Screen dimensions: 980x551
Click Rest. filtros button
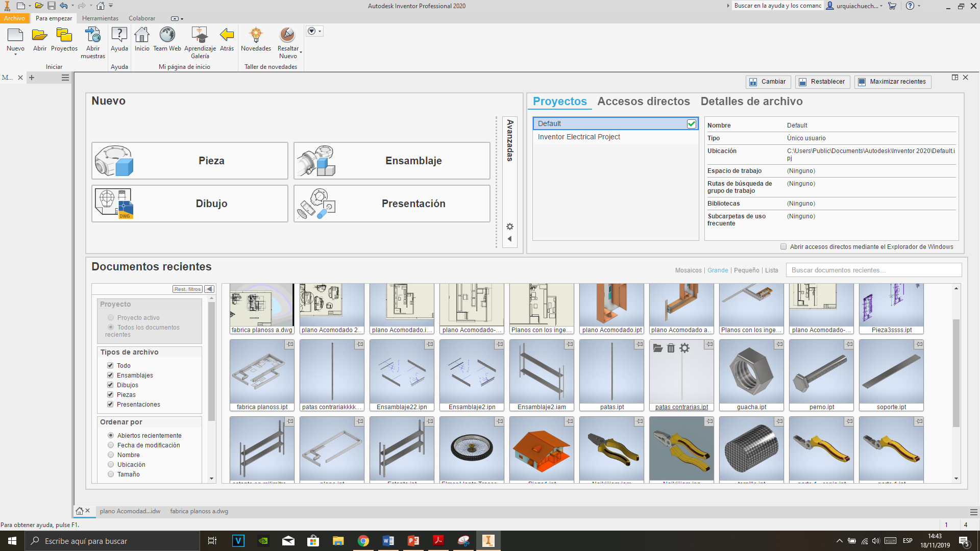tap(188, 289)
